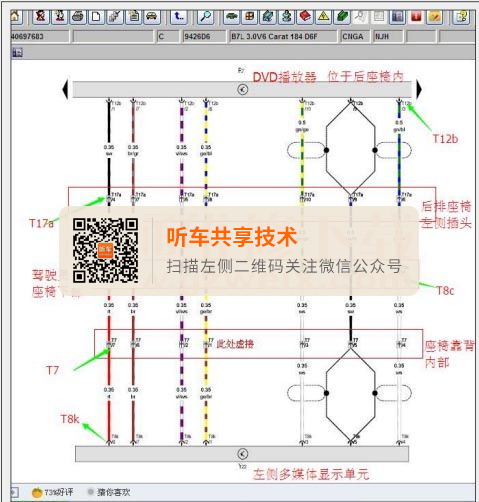This screenshot has height=502, width=479.
Task: Click the magnifying glass search icon
Action: 205,17
